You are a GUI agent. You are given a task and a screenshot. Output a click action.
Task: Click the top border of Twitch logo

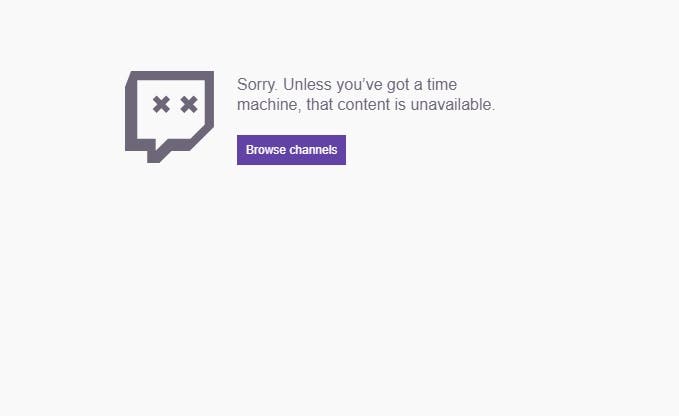[171, 75]
